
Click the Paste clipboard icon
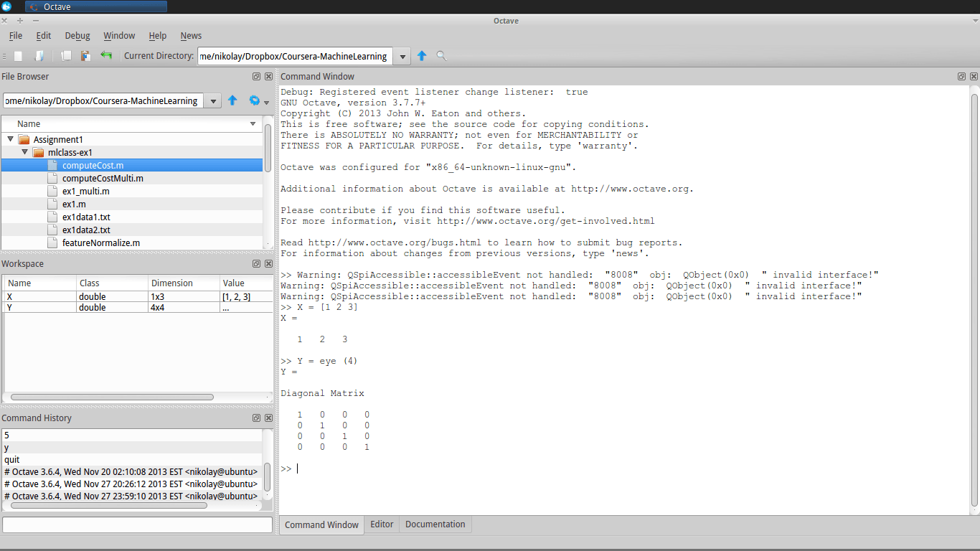[85, 55]
